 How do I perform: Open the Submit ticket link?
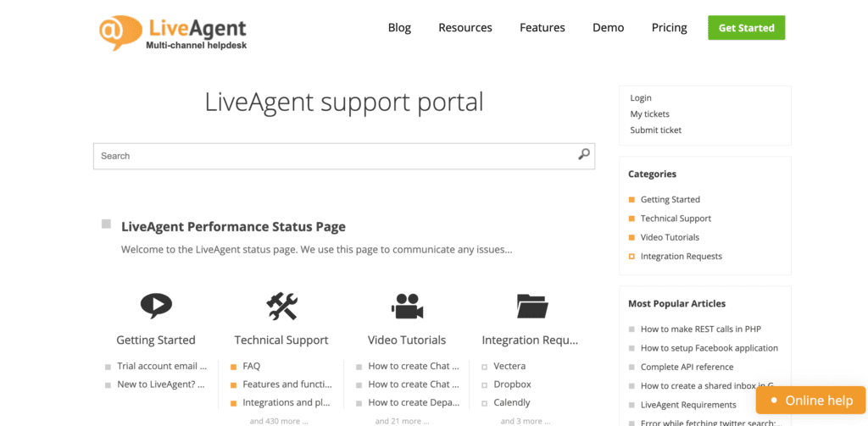[x=655, y=130]
